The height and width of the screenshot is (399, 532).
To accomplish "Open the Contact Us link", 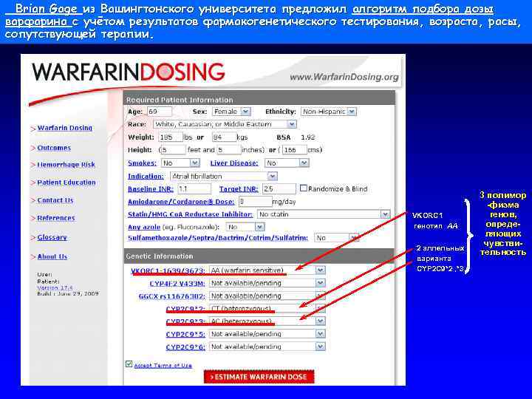I will 55,200.
